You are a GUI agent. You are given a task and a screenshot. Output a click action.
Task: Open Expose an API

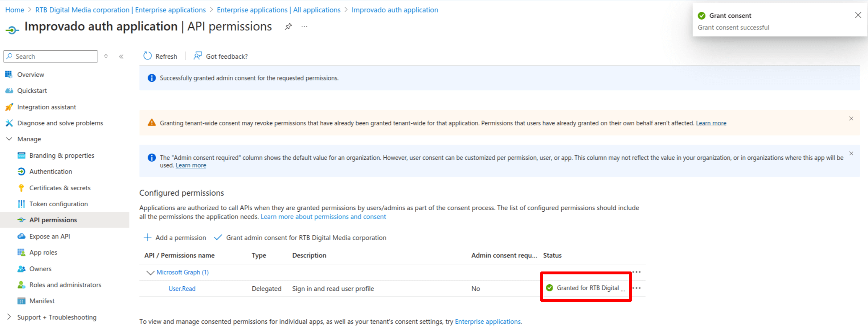click(50, 236)
